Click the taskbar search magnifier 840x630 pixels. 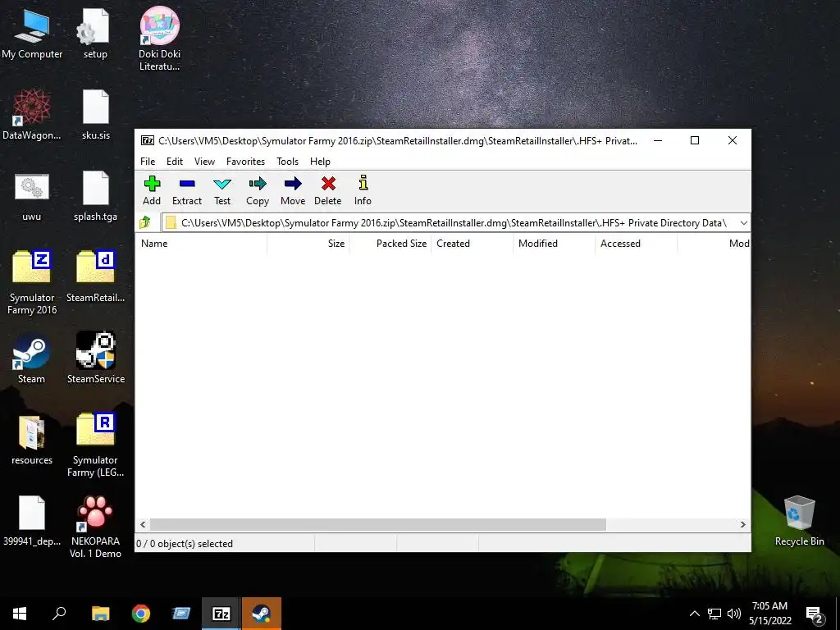coord(59,614)
